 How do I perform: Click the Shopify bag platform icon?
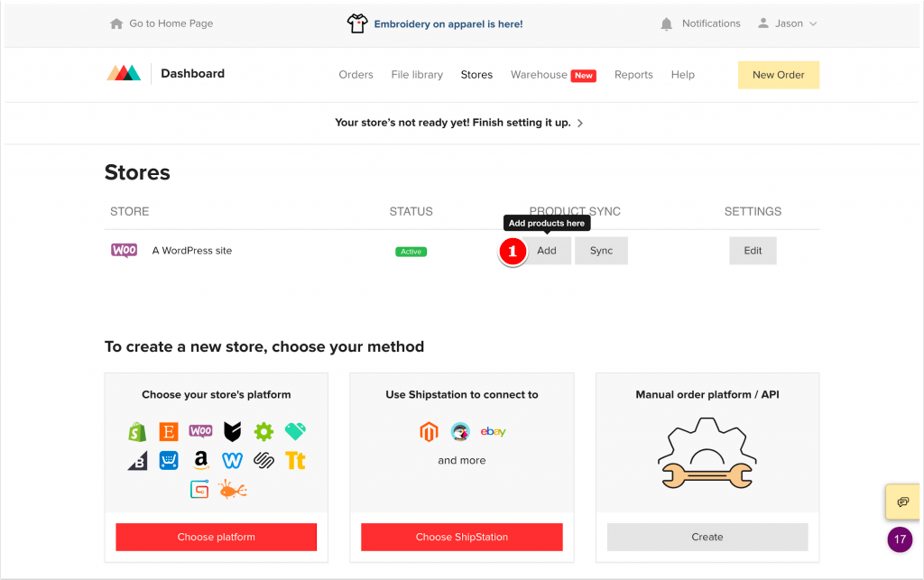(137, 431)
